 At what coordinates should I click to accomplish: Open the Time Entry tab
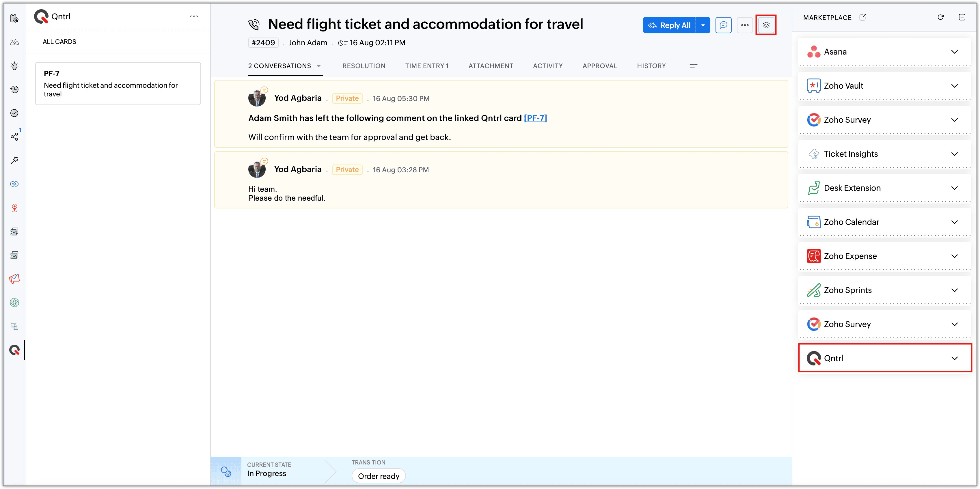click(x=427, y=66)
